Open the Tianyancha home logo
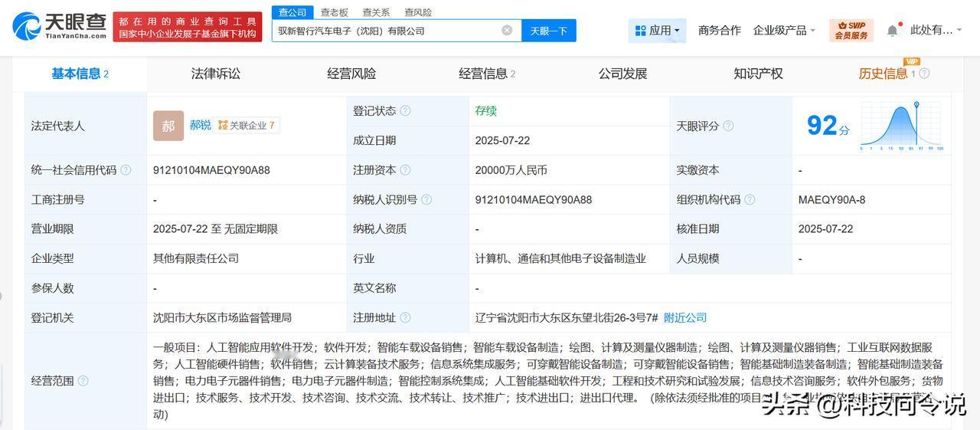980x430 pixels. tap(60, 26)
